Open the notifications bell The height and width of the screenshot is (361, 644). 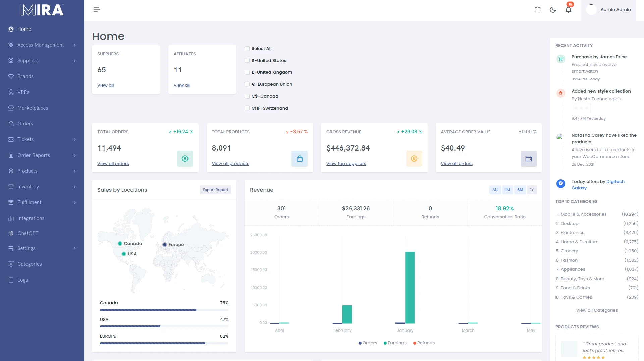click(568, 10)
